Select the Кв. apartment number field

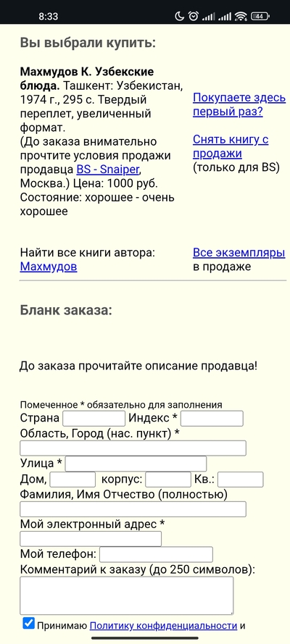(x=241, y=480)
